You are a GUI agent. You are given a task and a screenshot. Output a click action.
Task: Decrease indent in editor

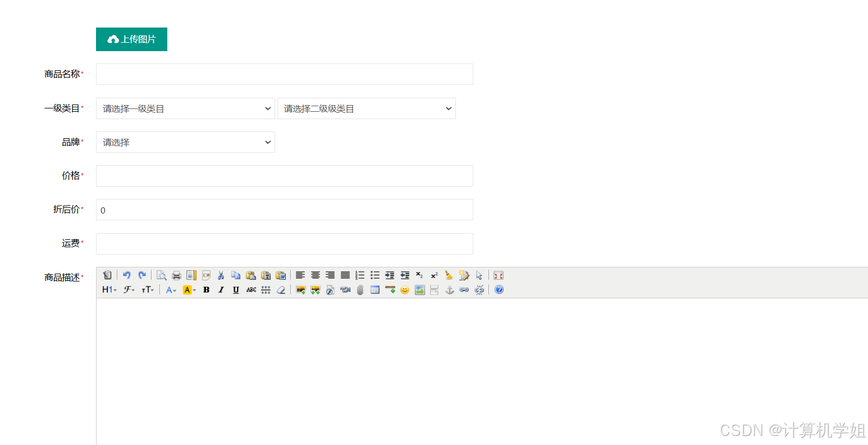[405, 275]
